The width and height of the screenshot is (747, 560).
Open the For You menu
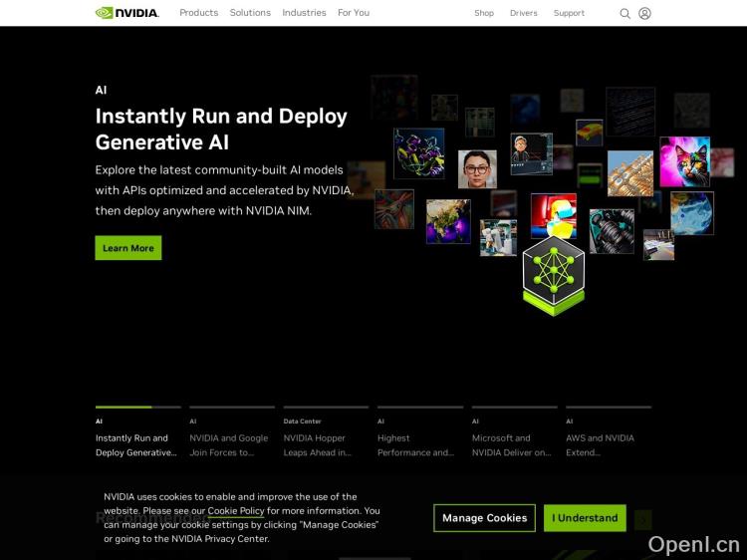click(354, 13)
